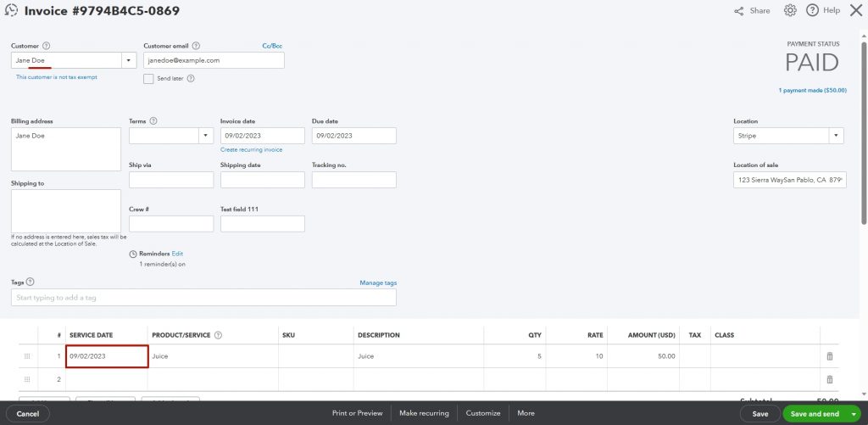Click the Share label

pos(760,10)
